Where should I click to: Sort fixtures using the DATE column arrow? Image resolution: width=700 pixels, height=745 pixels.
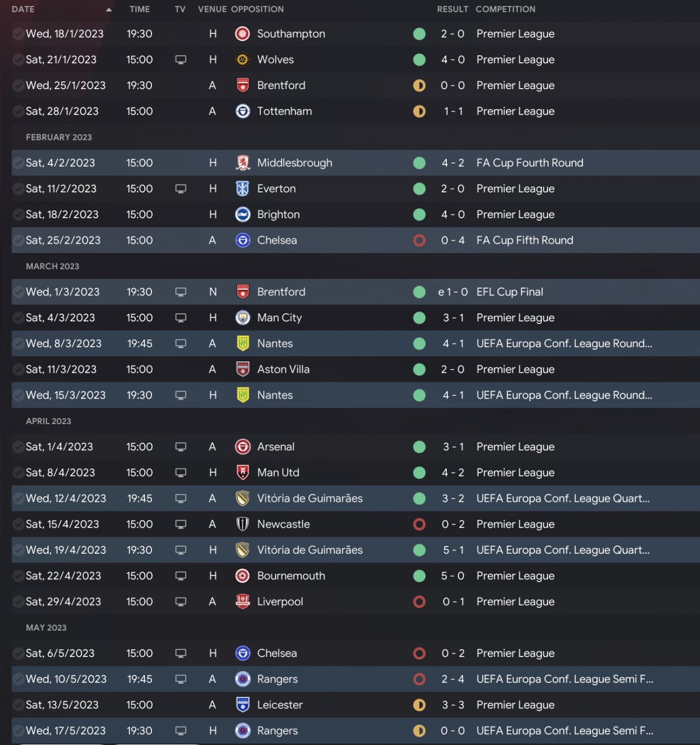pos(109,9)
